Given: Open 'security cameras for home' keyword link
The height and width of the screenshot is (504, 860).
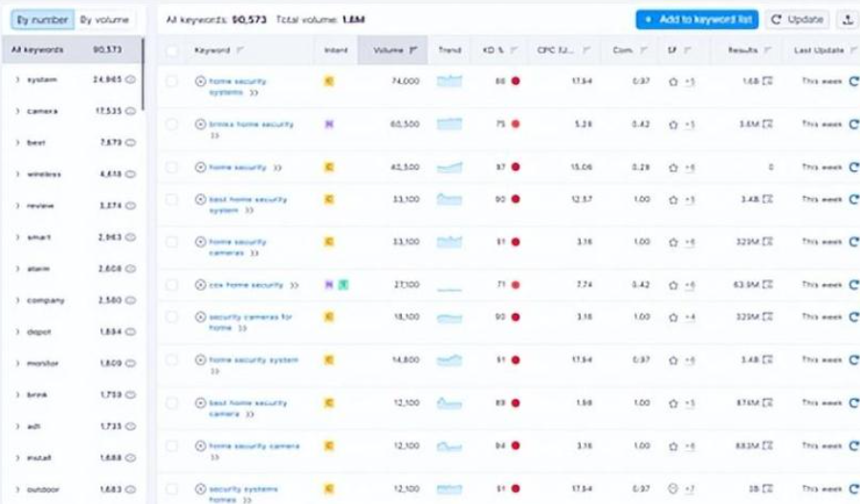Looking at the screenshot, I should tap(251, 322).
